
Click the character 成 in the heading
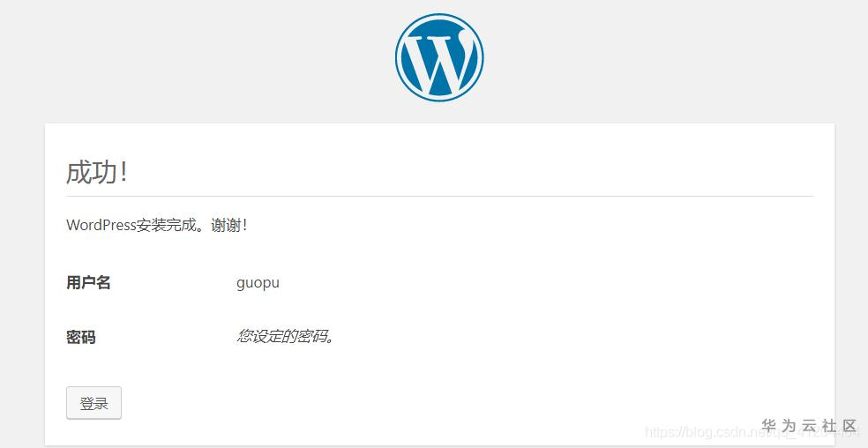(79, 172)
